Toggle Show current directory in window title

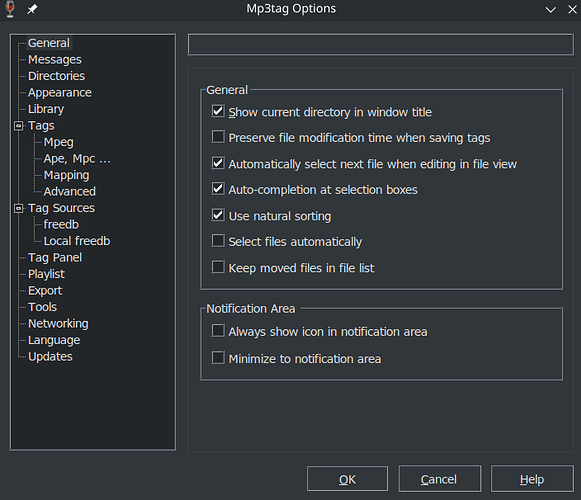pyautogui.click(x=218, y=111)
